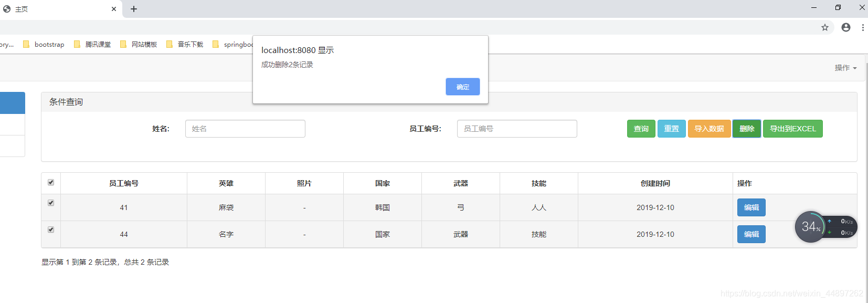Click 导出到EXCEL button
The image size is (868, 303).
point(793,129)
